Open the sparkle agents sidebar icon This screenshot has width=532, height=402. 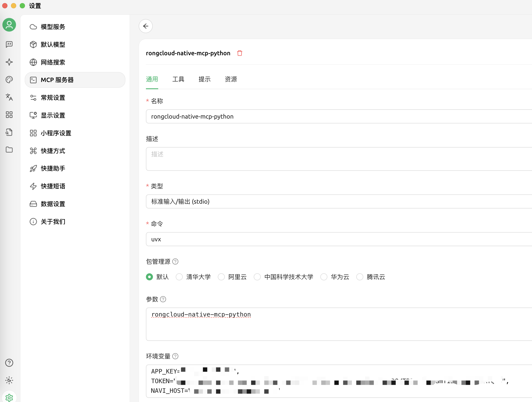tap(9, 62)
